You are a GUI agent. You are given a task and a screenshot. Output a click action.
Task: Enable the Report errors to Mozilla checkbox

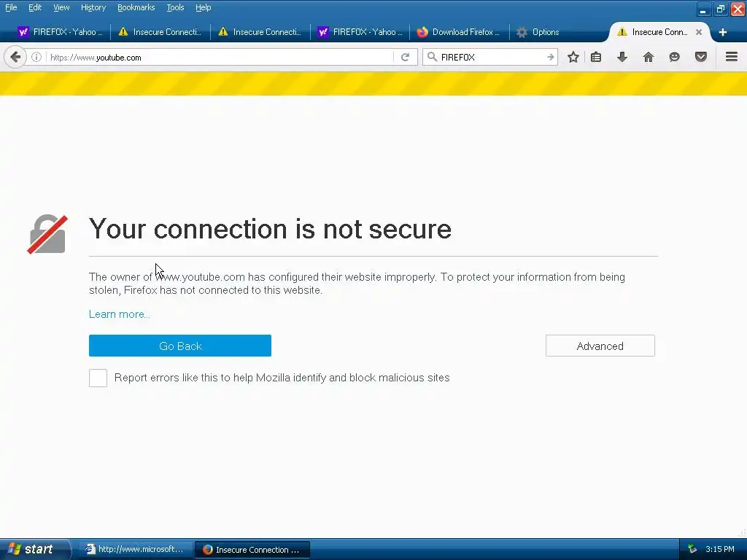point(98,378)
